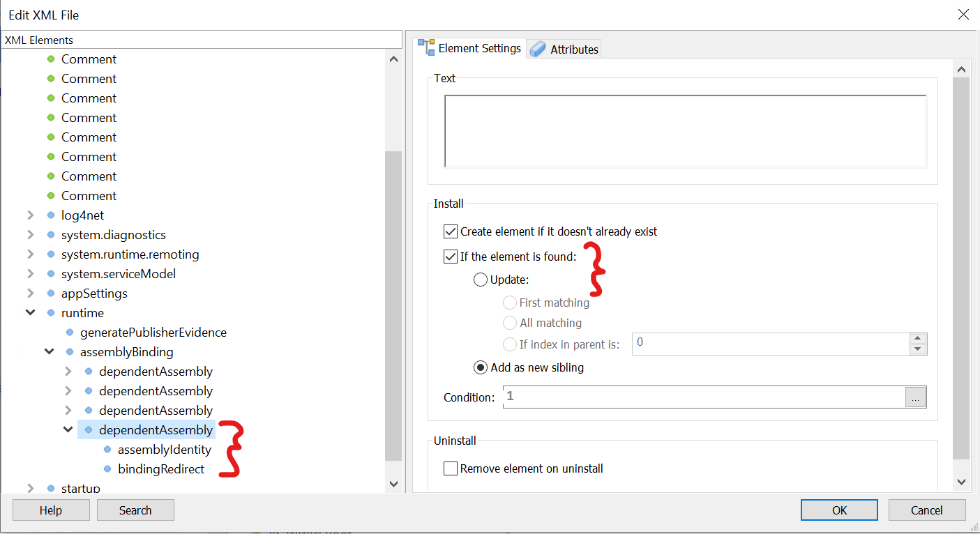Collapse the runtime tree node
This screenshot has width=980, height=534.
point(31,313)
